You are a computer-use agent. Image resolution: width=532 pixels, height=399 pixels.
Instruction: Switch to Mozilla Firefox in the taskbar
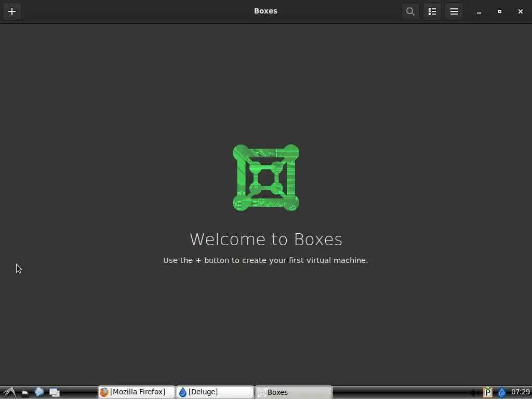tap(137, 392)
